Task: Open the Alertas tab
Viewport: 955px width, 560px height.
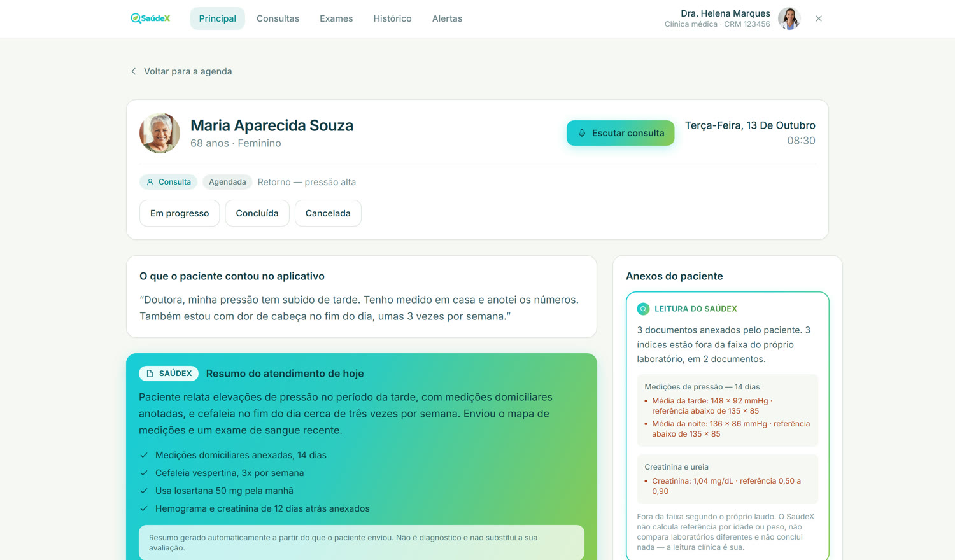Action: [x=447, y=18]
